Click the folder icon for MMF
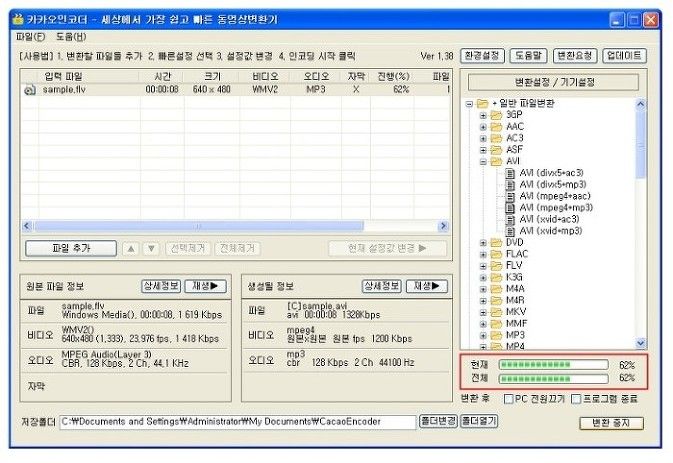The height and width of the screenshot is (463, 673). click(x=496, y=324)
